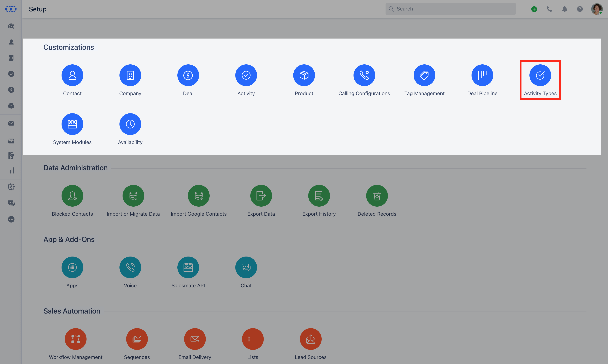The width and height of the screenshot is (608, 364).
Task: Click the Salesmate logo in sidebar
Action: pyautogui.click(x=11, y=9)
